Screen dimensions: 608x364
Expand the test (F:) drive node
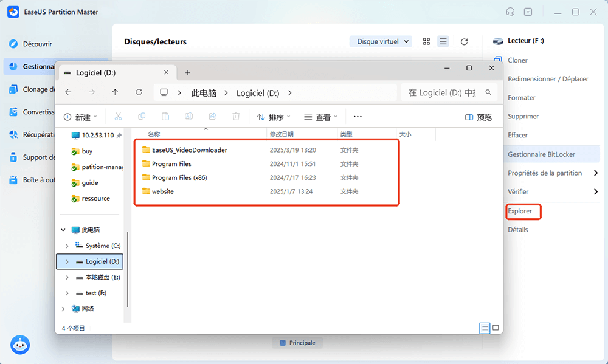(x=67, y=293)
